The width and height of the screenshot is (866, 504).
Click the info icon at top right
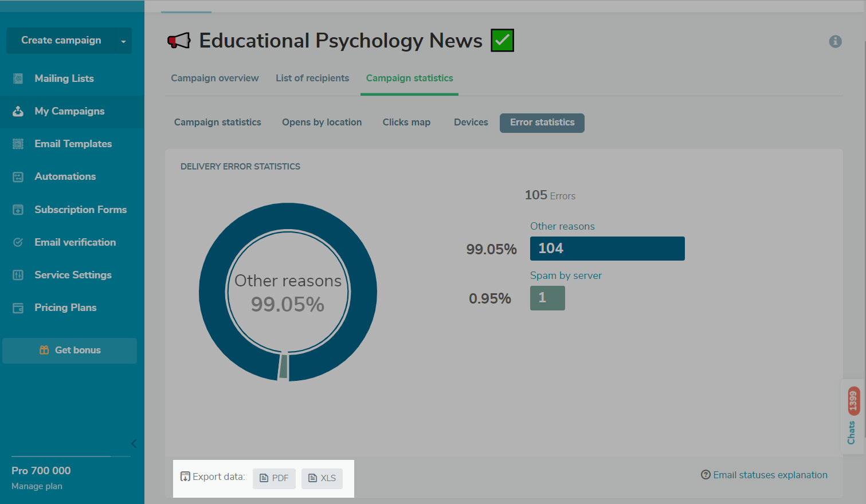tap(835, 41)
